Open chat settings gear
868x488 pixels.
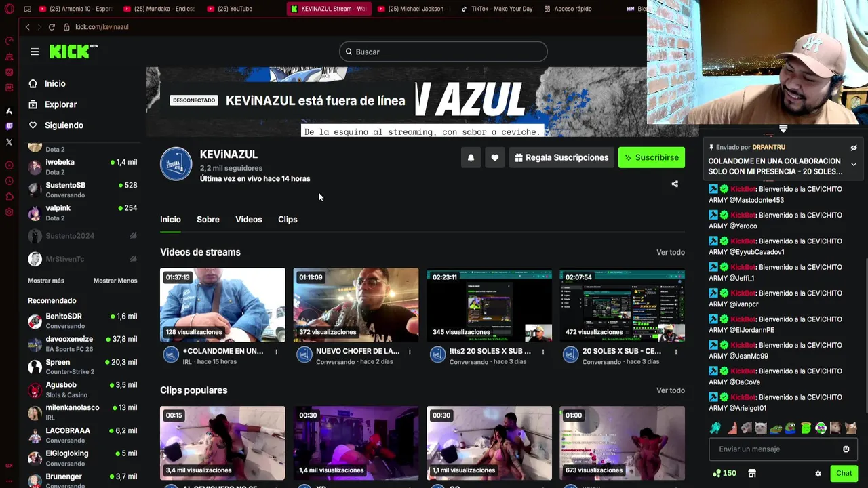818,474
